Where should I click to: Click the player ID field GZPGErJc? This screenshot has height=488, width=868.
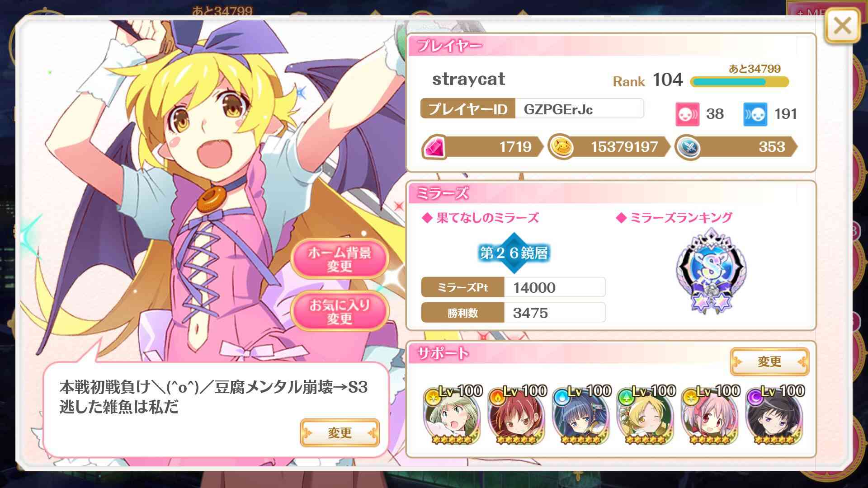(579, 109)
